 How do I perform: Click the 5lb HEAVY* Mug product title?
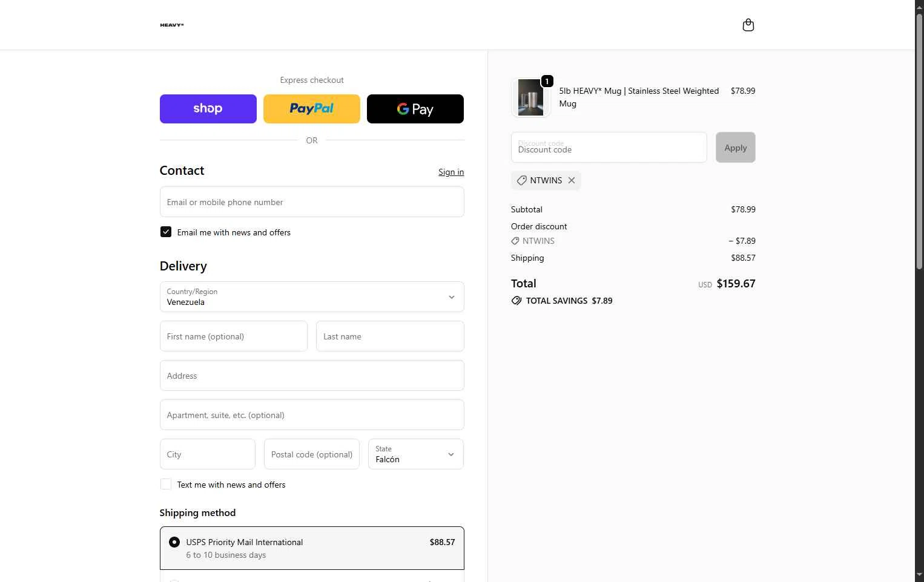pos(639,97)
